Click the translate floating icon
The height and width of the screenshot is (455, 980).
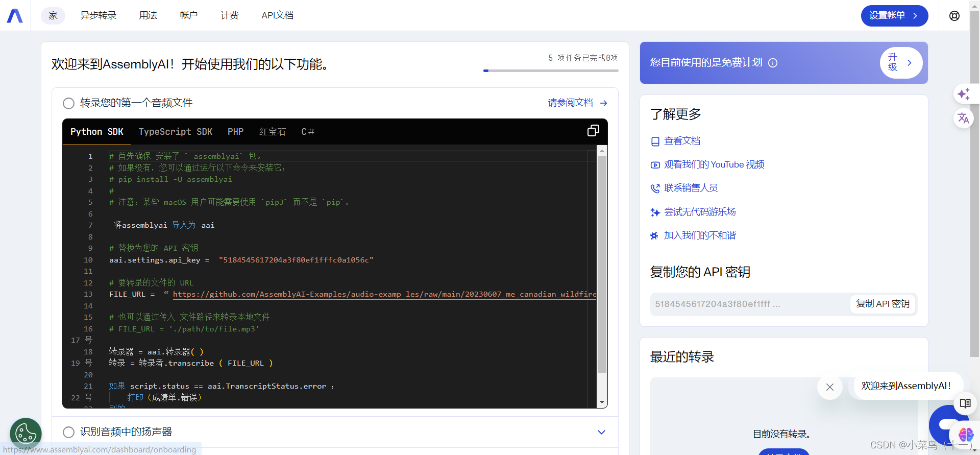(964, 118)
